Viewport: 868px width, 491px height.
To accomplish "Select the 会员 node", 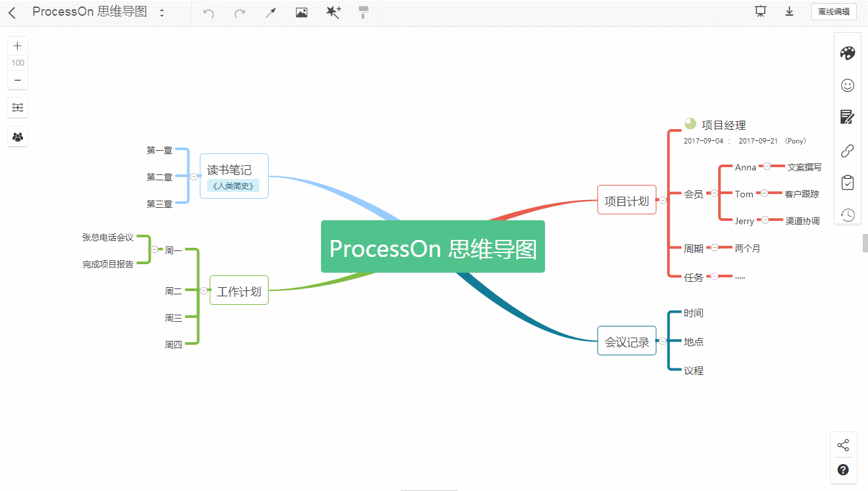I will point(694,194).
